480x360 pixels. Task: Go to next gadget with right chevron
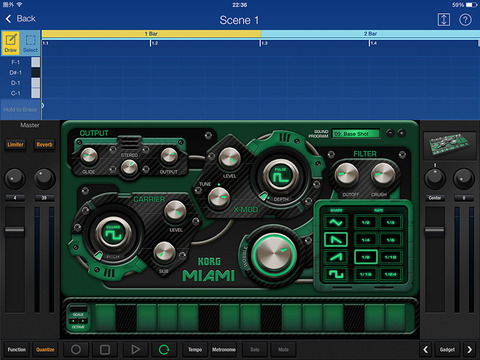(469, 349)
